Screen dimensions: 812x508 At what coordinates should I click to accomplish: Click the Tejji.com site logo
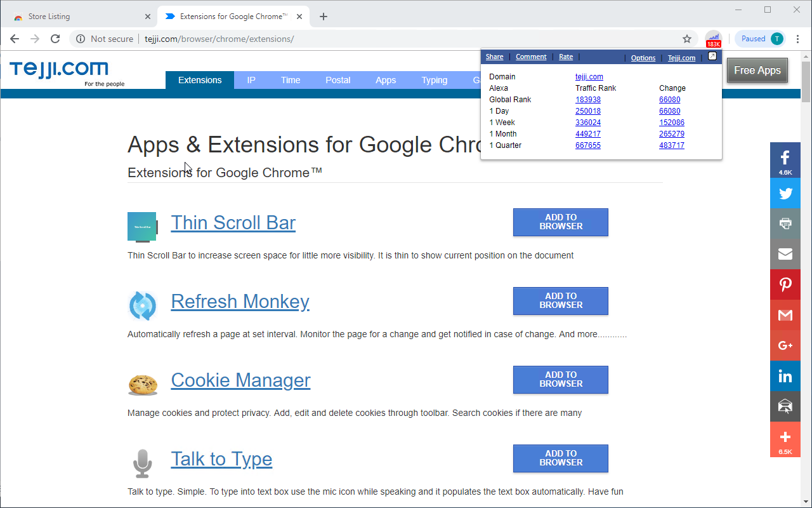pos(59,69)
